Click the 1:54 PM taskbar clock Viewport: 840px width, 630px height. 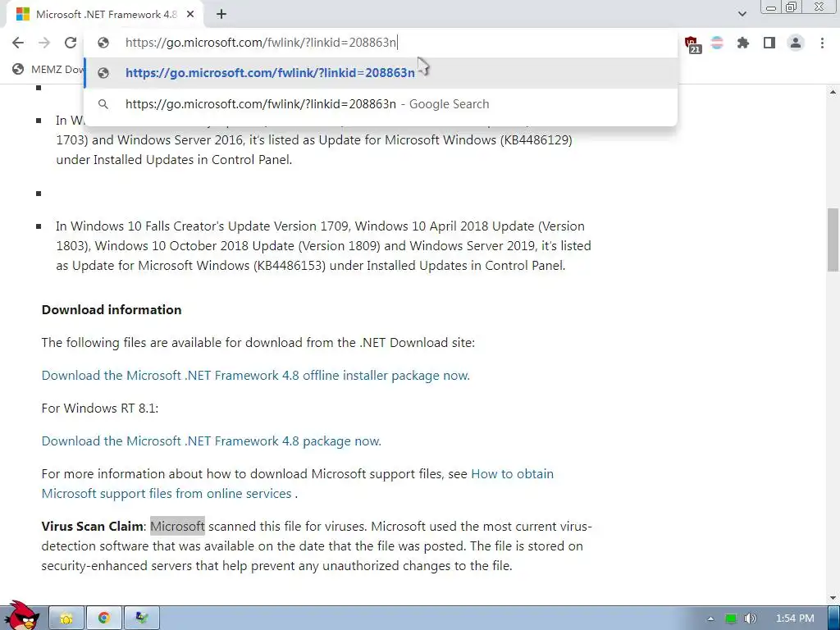click(795, 619)
